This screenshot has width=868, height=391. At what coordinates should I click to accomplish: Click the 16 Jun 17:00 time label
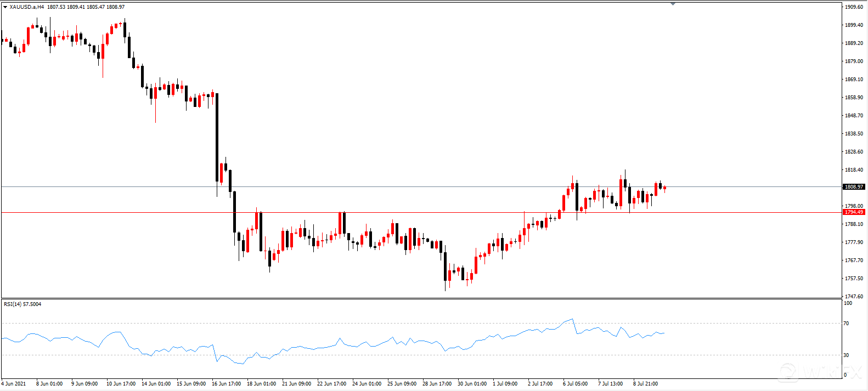[226, 384]
